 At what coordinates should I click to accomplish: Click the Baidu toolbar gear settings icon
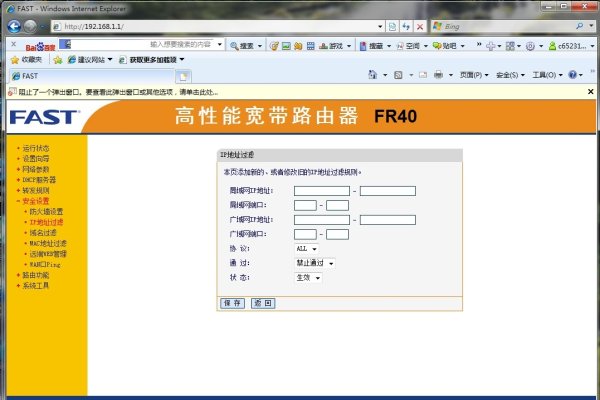[530, 46]
